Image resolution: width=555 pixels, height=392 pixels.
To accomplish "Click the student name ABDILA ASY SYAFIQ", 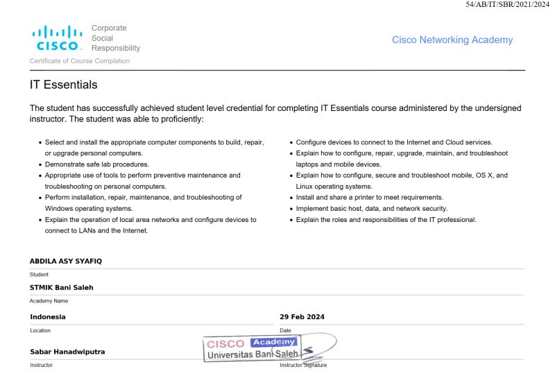I will [x=66, y=262].
